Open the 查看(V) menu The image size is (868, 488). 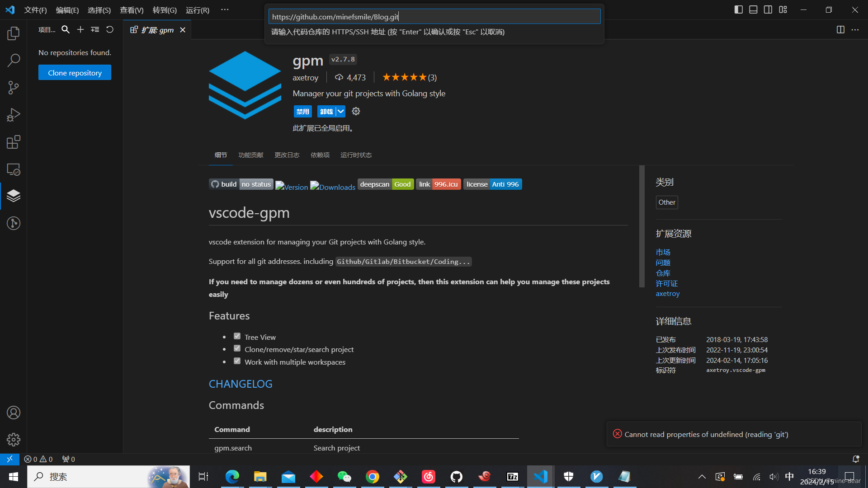(x=132, y=10)
